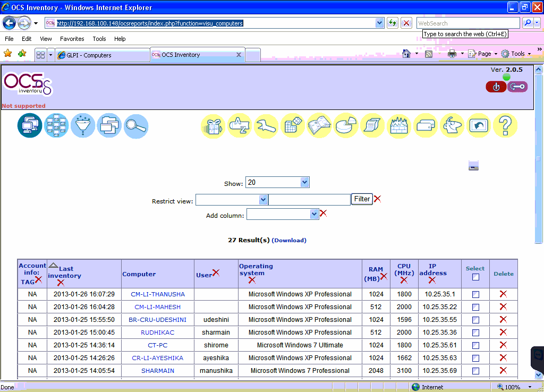Screen dimensions: 544x392
Task: Open the File menu
Action: point(10,39)
